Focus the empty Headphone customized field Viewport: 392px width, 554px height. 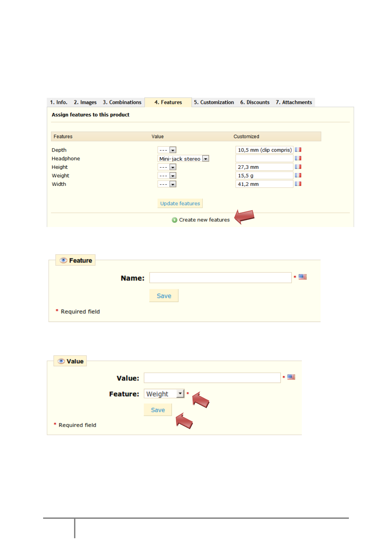tap(264, 159)
